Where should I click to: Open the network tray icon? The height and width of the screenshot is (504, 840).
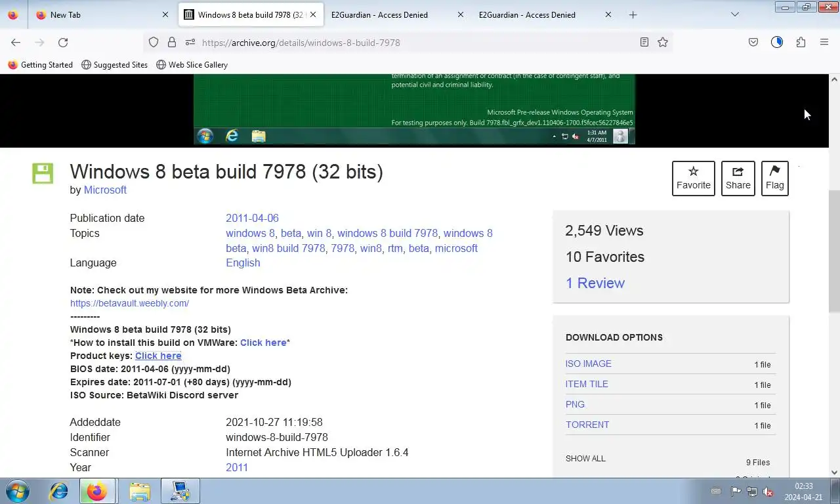[x=752, y=492]
